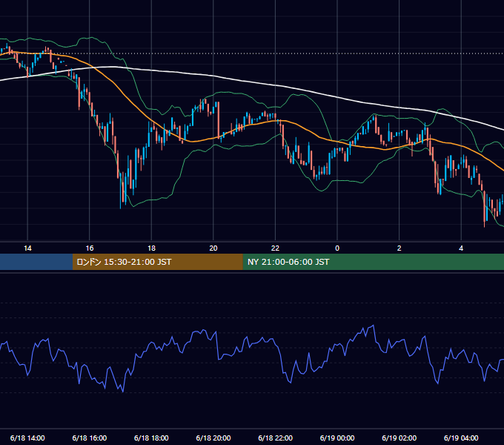Viewport: 504px width, 445px height.
Task: Click the '6/19 02:00' date label
Action: [x=399, y=438]
